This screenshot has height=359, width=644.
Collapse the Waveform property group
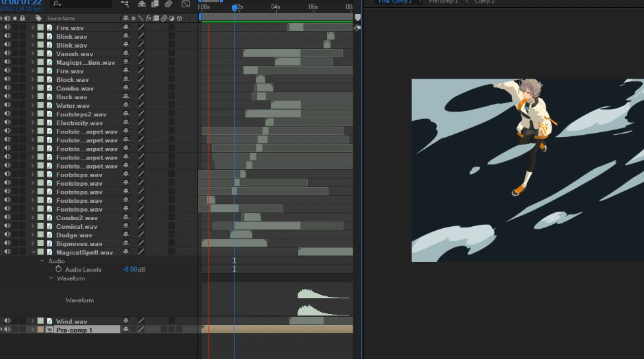click(50, 278)
